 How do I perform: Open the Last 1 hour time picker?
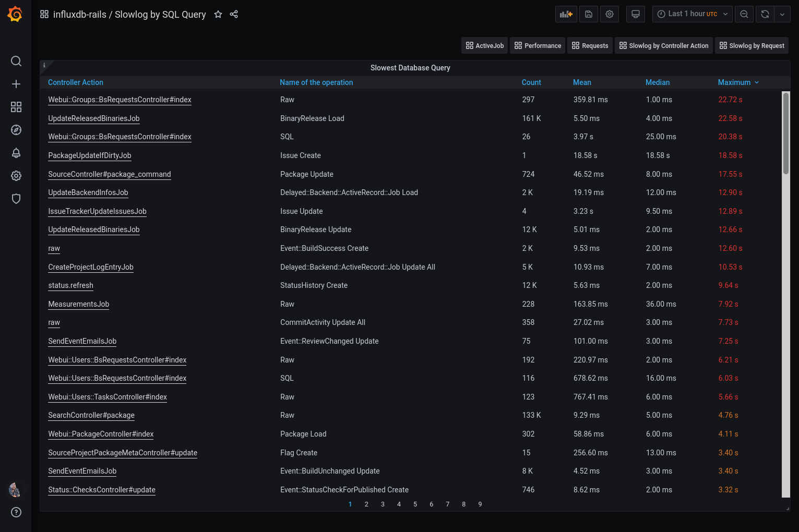coord(692,14)
